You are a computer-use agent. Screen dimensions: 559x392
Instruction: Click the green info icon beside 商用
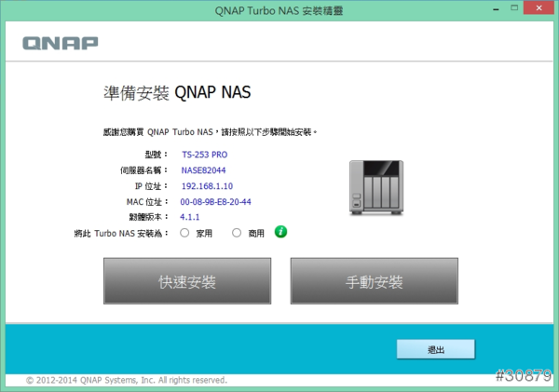pos(280,232)
